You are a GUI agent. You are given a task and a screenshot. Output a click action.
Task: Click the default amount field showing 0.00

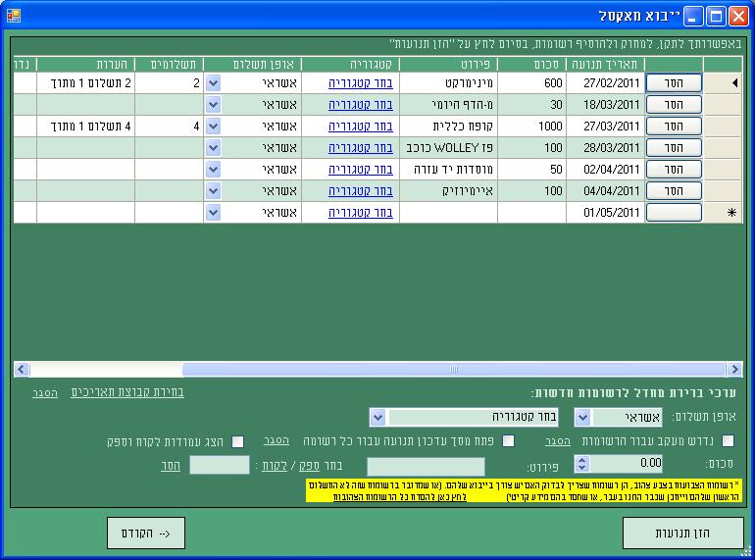[625, 464]
